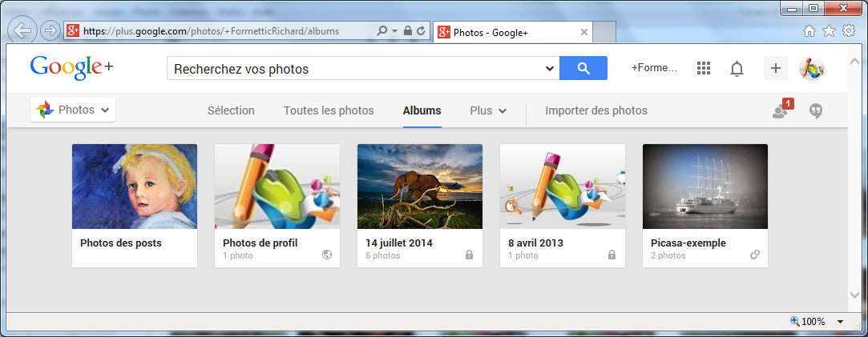Open the browser zoom level dropdown
The image size is (868, 337).
[x=840, y=322]
